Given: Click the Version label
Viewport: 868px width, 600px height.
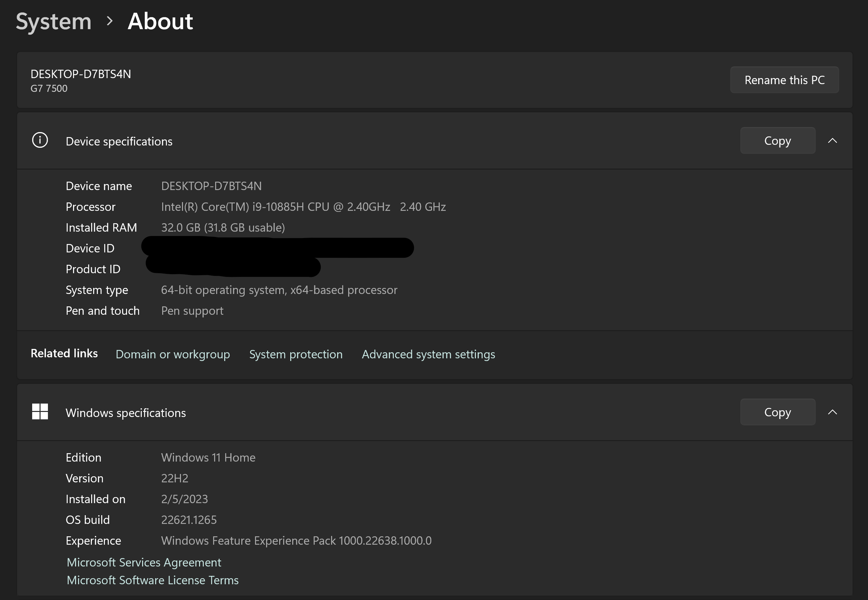Looking at the screenshot, I should 84,478.
